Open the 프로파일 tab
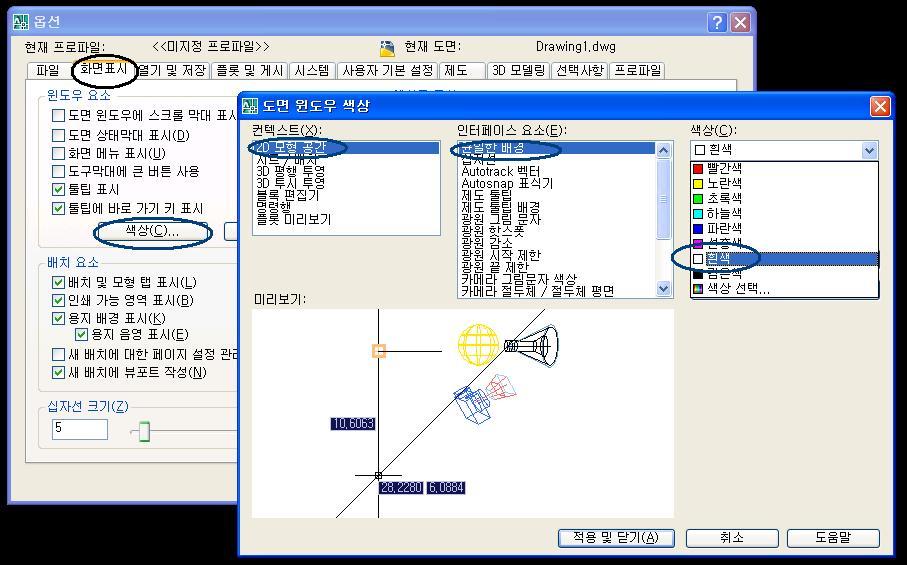 click(637, 71)
